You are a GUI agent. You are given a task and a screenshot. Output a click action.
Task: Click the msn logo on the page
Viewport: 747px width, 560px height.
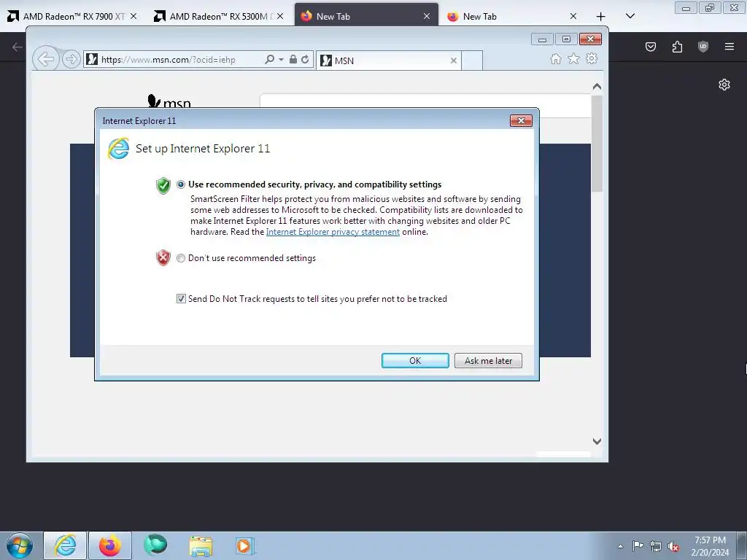point(169,101)
